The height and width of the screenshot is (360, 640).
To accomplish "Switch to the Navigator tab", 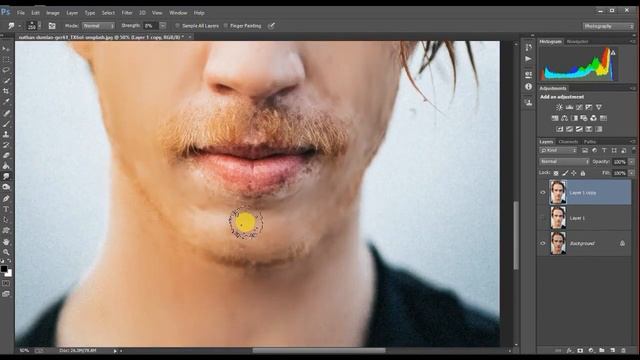I will click(x=577, y=42).
